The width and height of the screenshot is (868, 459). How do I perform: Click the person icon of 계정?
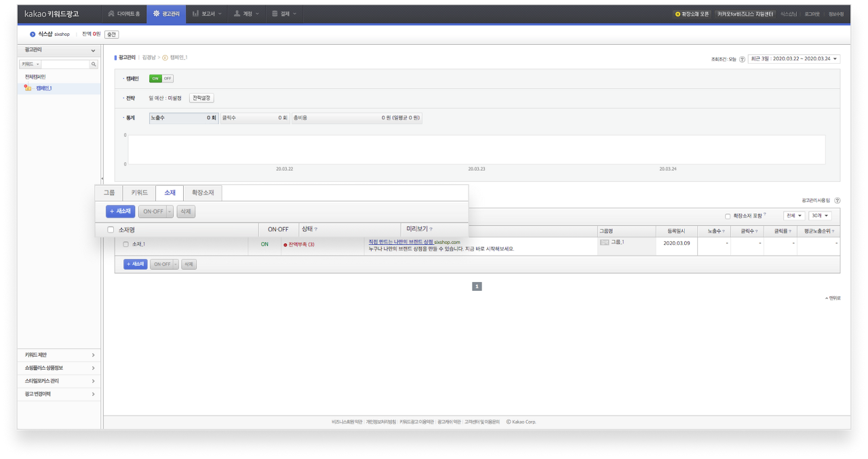[237, 14]
